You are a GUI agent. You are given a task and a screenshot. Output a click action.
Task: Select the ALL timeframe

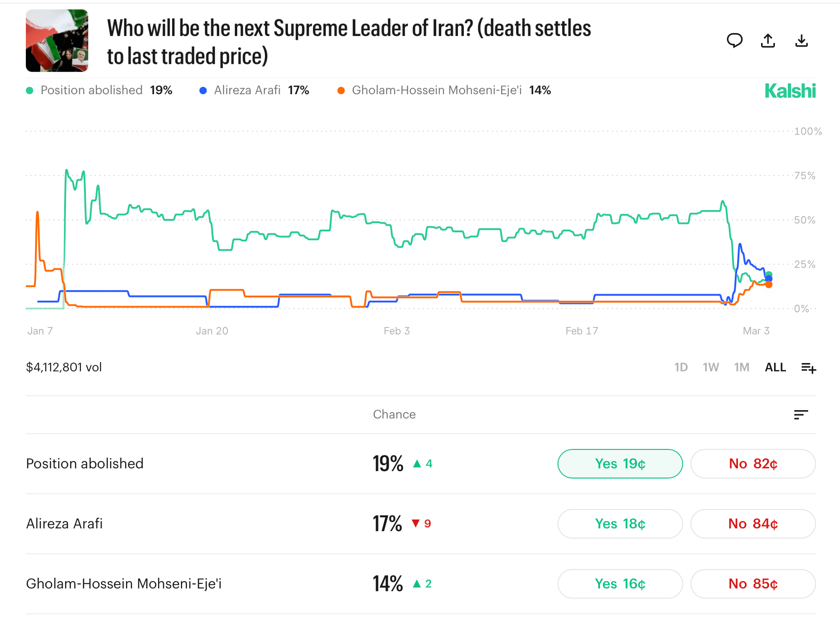[x=775, y=367]
